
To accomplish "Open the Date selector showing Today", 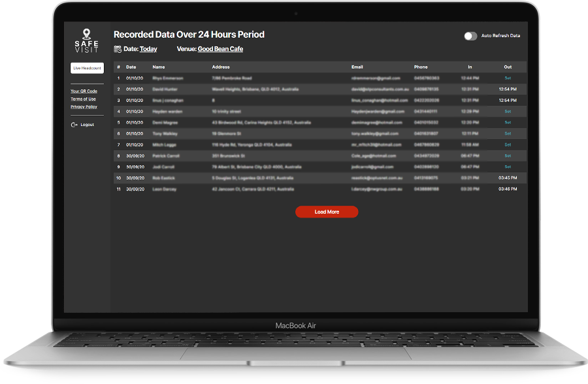I will (x=148, y=49).
